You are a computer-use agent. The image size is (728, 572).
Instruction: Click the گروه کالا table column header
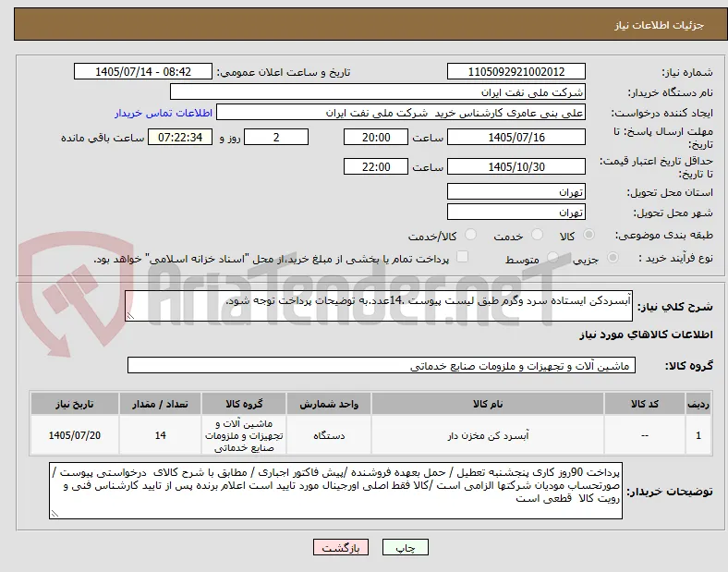tap(244, 404)
